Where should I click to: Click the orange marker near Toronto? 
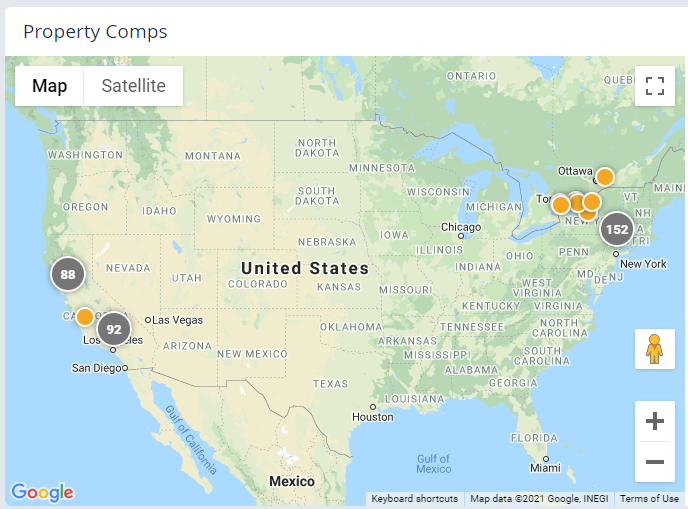(x=560, y=204)
